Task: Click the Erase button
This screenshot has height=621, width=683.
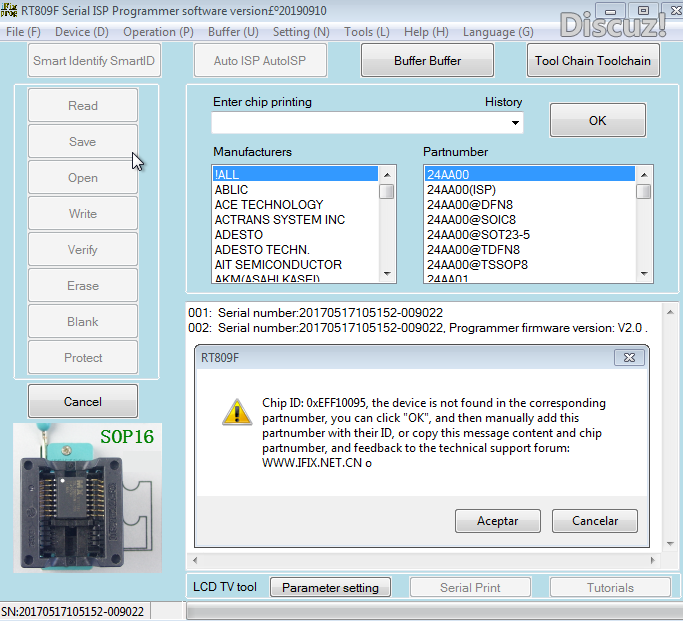Action: (x=83, y=286)
